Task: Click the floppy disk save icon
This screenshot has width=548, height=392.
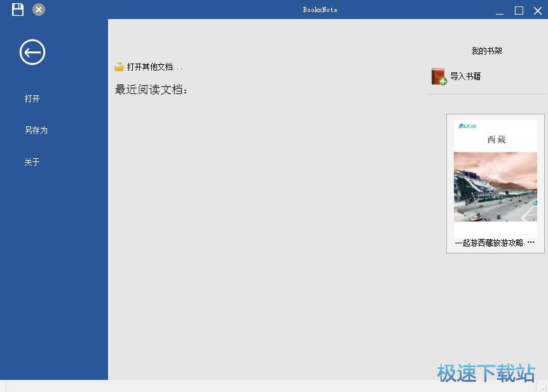Action: coord(17,9)
